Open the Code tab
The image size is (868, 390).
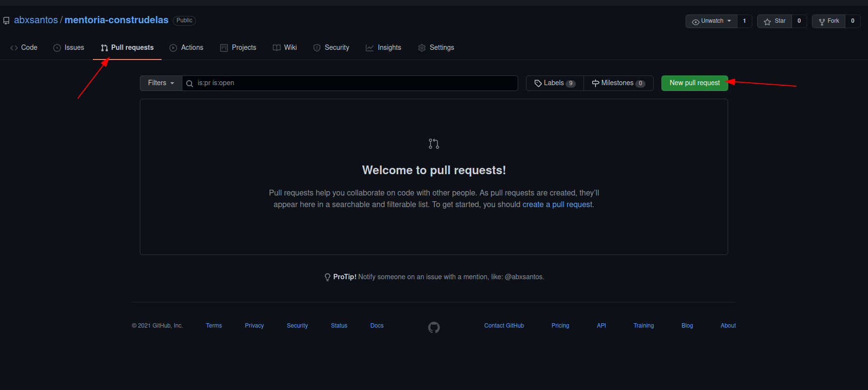[x=24, y=47]
